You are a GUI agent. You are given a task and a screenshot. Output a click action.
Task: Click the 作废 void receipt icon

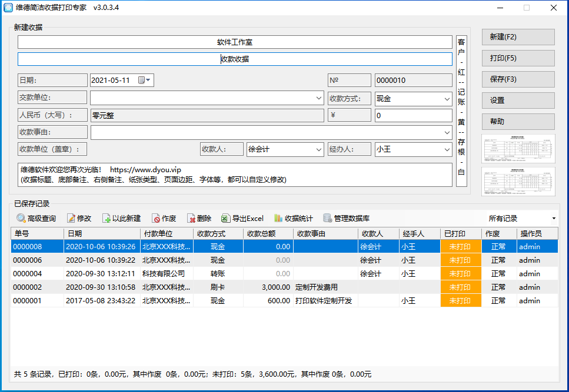coord(164,218)
